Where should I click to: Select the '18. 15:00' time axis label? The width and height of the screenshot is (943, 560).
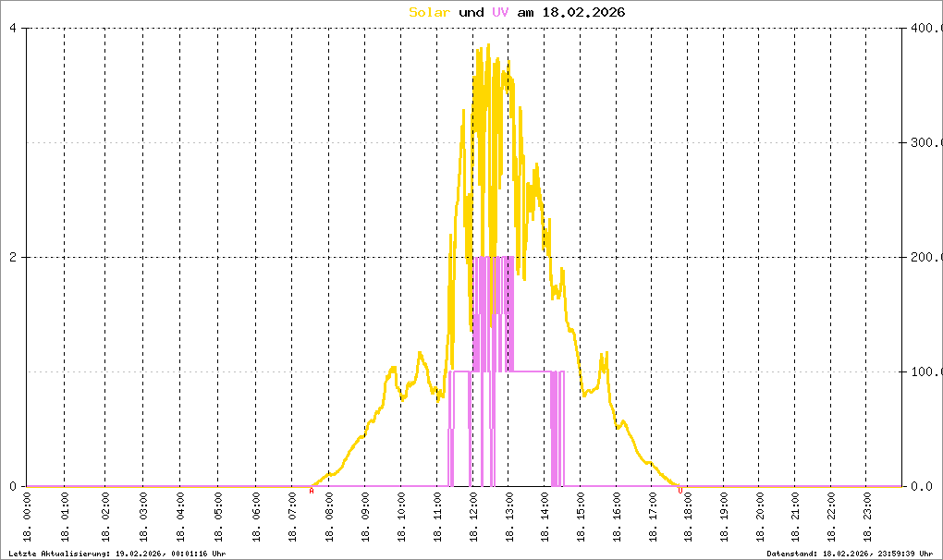[x=582, y=517]
